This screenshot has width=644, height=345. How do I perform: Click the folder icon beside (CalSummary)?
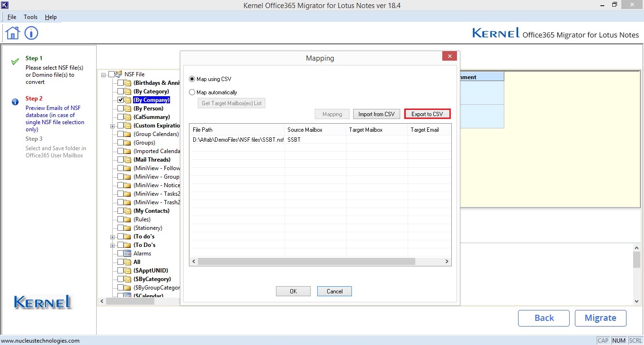(128, 117)
